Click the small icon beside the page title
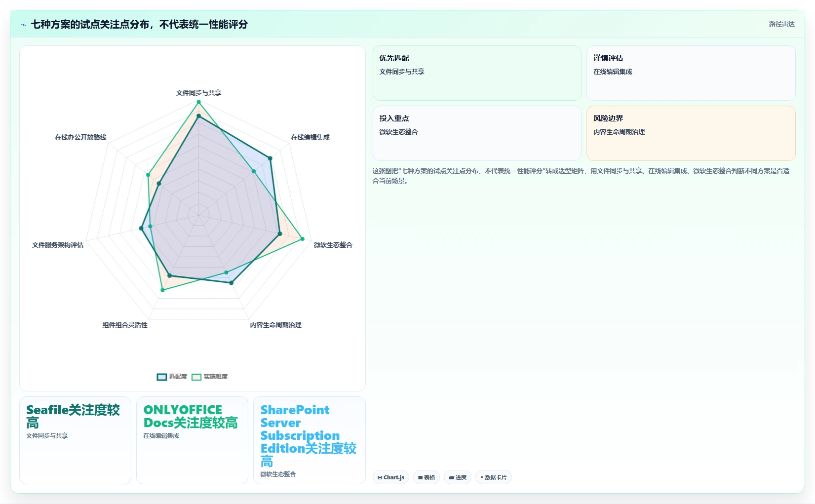This screenshot has height=504, width=815. (x=23, y=25)
